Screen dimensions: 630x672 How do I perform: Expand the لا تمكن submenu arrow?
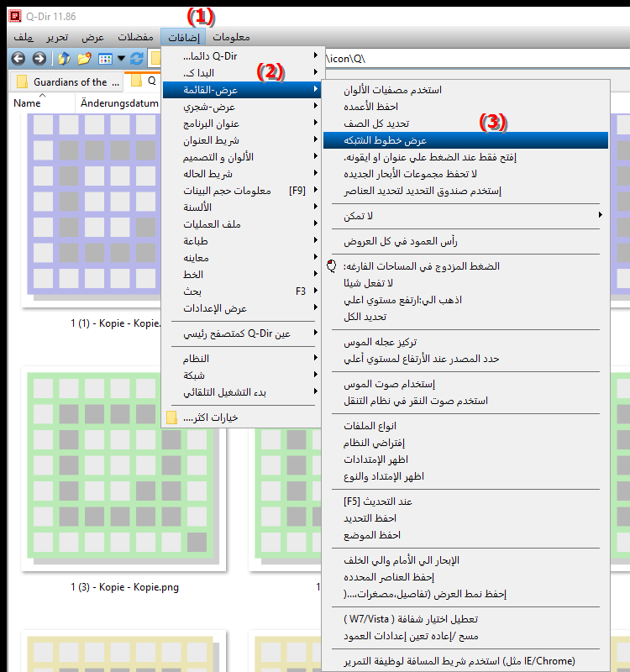tap(601, 215)
